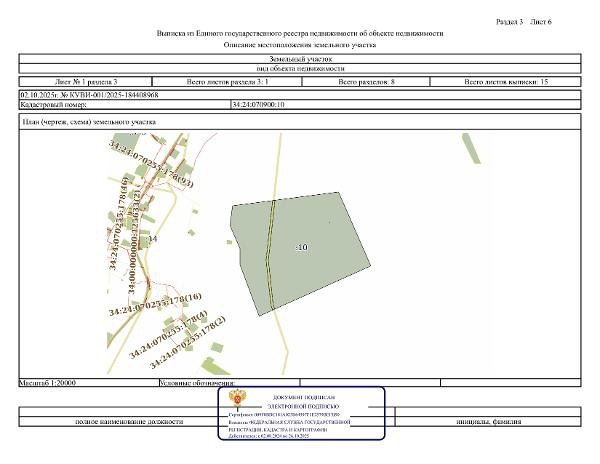The image size is (600, 464).
Task: Click the Земельный участок header row
Action: point(300,59)
